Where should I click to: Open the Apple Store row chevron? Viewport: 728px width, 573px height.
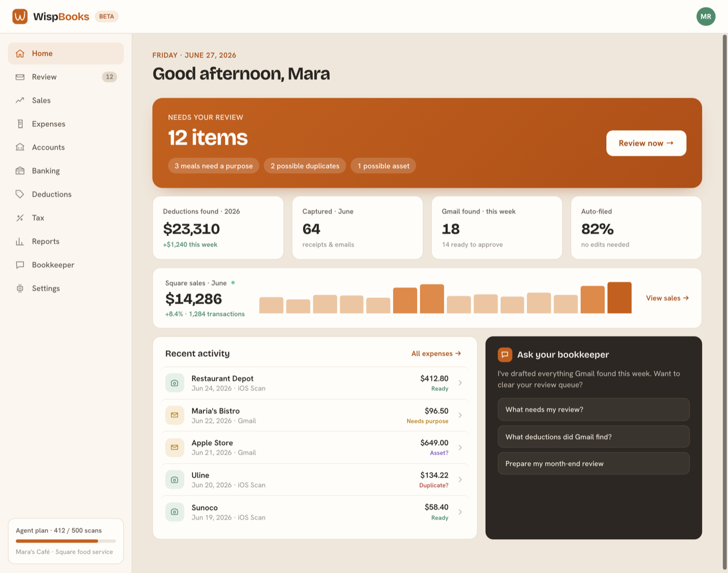tap(460, 448)
